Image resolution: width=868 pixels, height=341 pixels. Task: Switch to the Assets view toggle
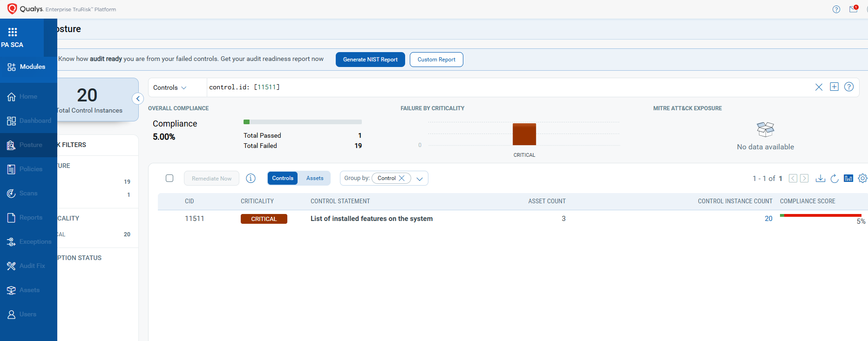click(315, 178)
